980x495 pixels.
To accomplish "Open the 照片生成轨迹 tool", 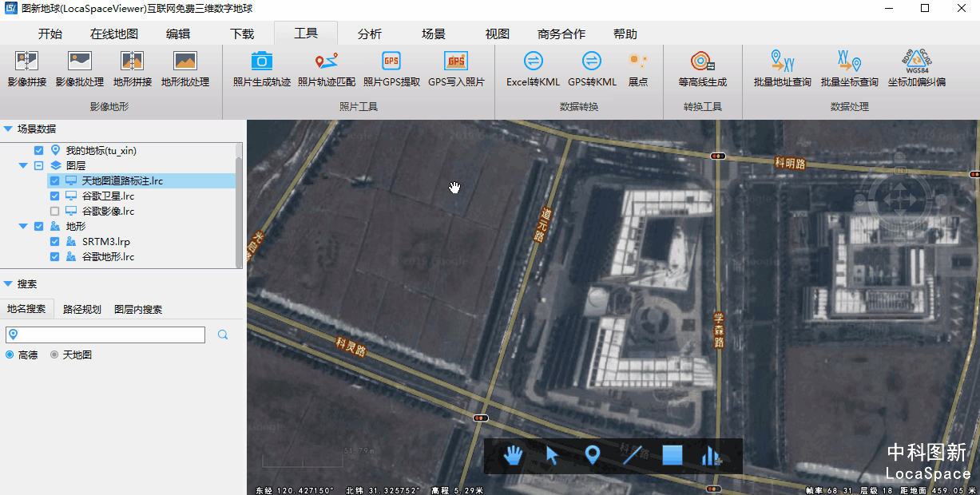I will tap(261, 68).
